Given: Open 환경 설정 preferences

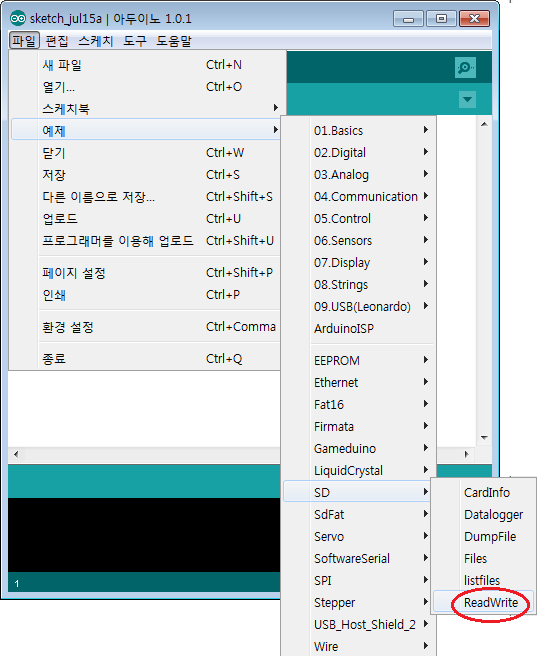Looking at the screenshot, I should (x=145, y=327).
